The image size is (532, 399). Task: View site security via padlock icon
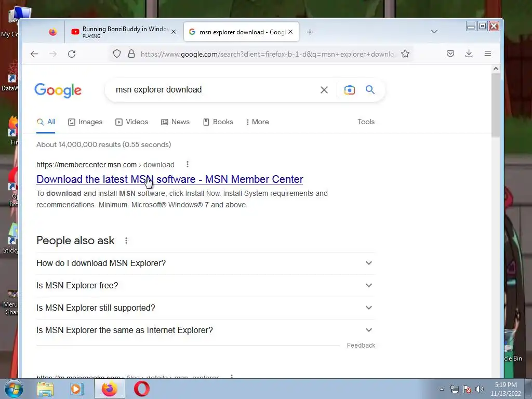pos(131,54)
